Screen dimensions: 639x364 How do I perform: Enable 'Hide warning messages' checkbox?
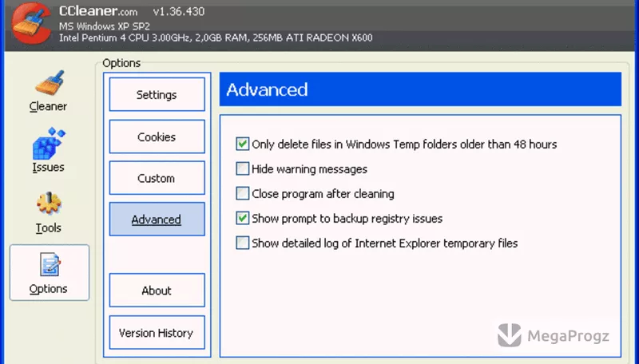pos(242,168)
